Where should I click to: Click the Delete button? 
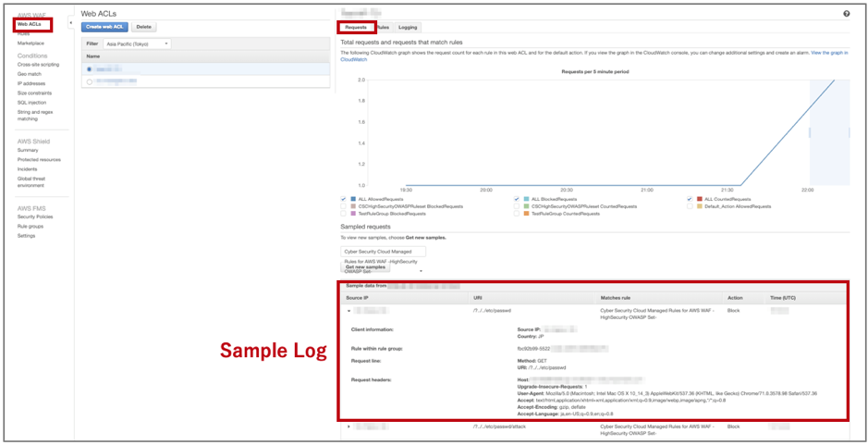tap(144, 28)
